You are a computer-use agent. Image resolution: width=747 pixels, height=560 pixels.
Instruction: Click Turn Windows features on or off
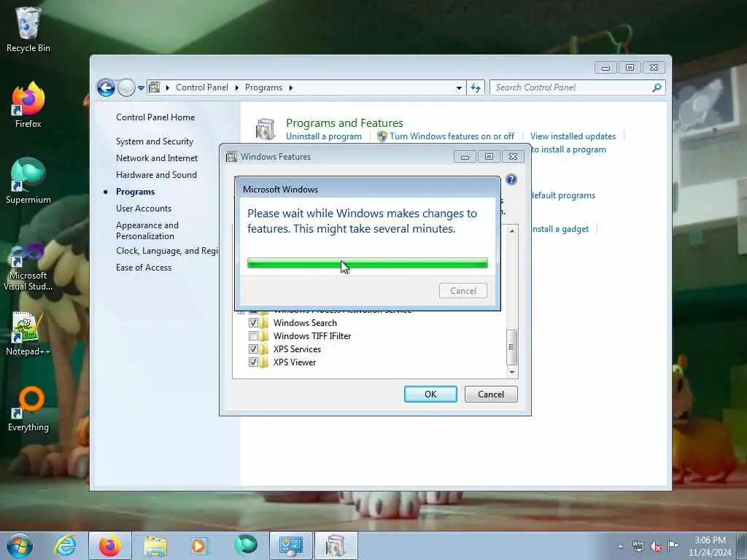coord(452,136)
